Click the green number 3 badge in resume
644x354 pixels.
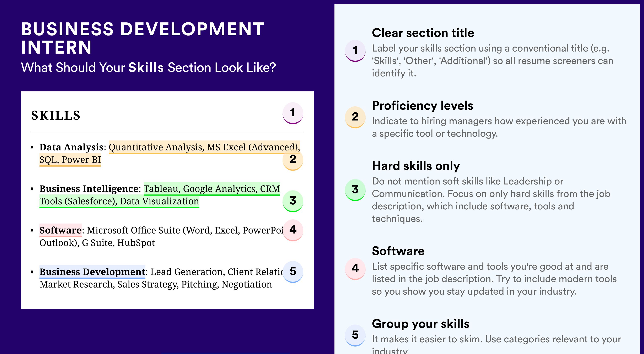[293, 201]
